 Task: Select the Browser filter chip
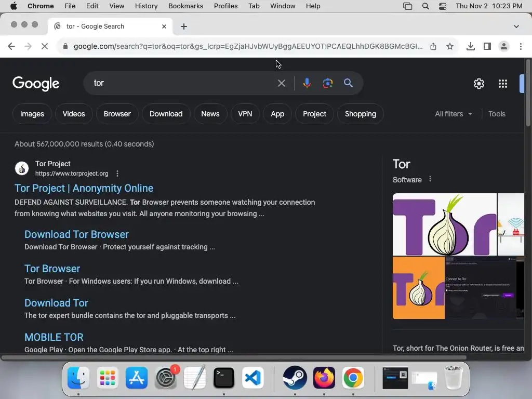(117, 114)
